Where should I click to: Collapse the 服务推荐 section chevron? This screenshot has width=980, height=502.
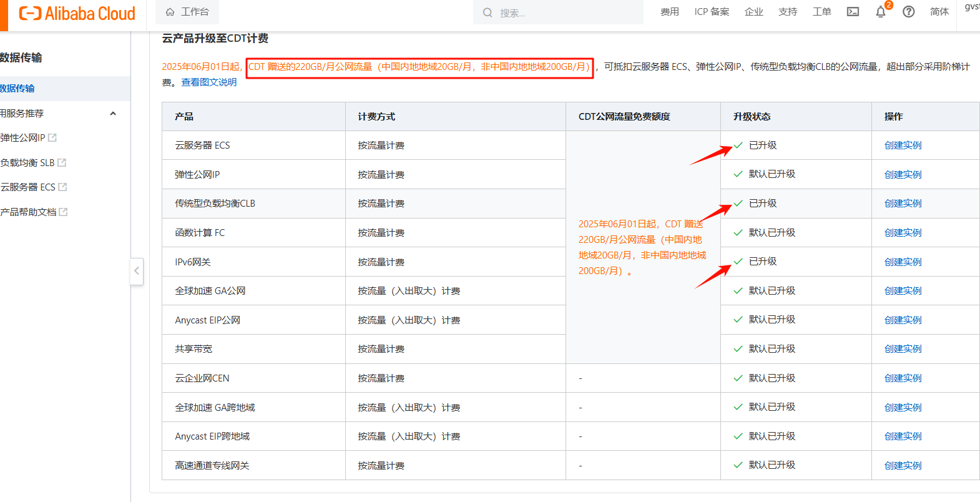pyautogui.click(x=113, y=114)
